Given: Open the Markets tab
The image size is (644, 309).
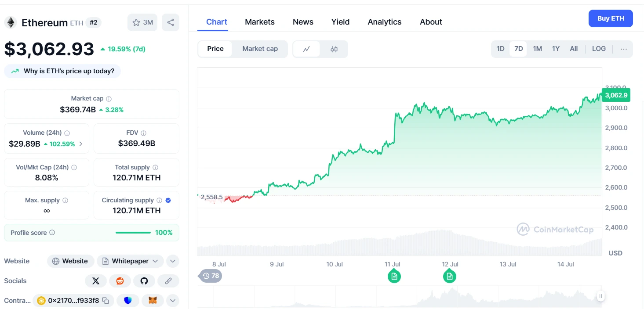Looking at the screenshot, I should [x=260, y=22].
